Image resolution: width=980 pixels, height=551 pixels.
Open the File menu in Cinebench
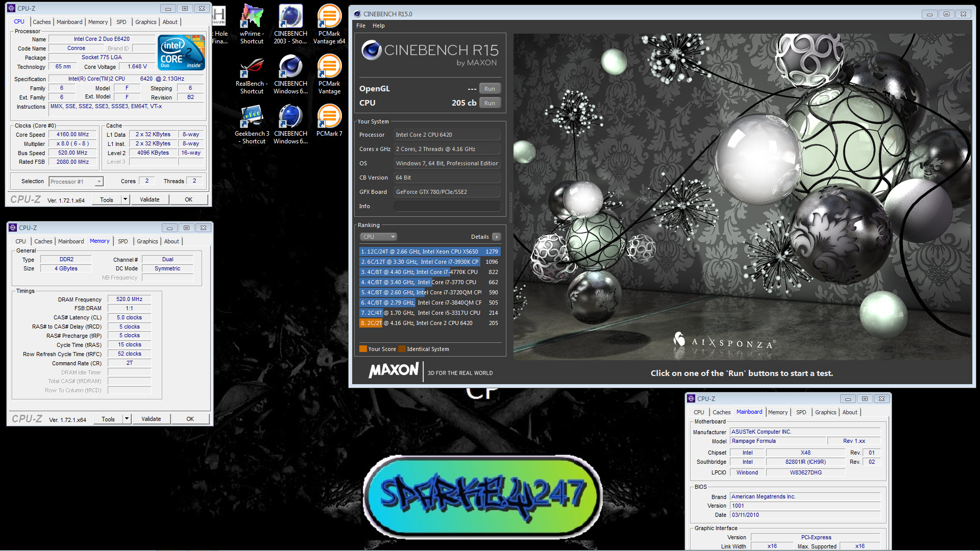[361, 26]
